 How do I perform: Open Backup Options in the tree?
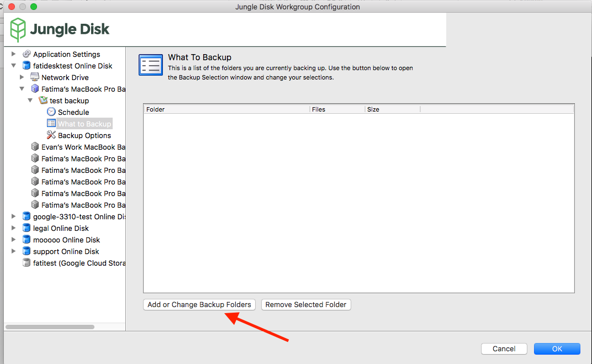click(84, 135)
